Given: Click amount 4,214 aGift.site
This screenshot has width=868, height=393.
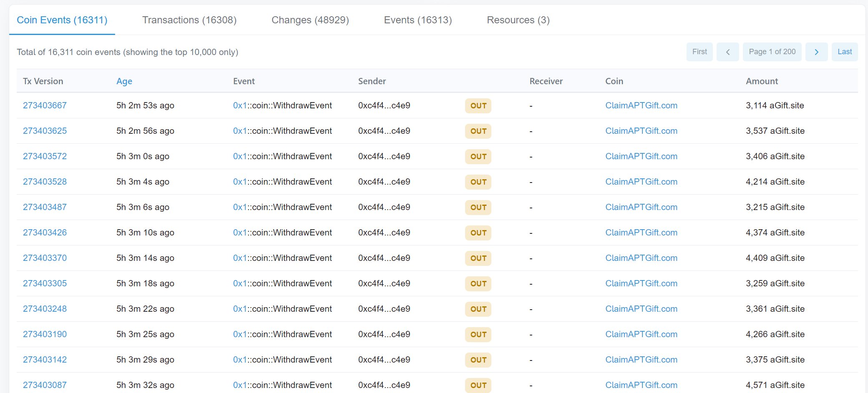Looking at the screenshot, I should coord(775,182).
